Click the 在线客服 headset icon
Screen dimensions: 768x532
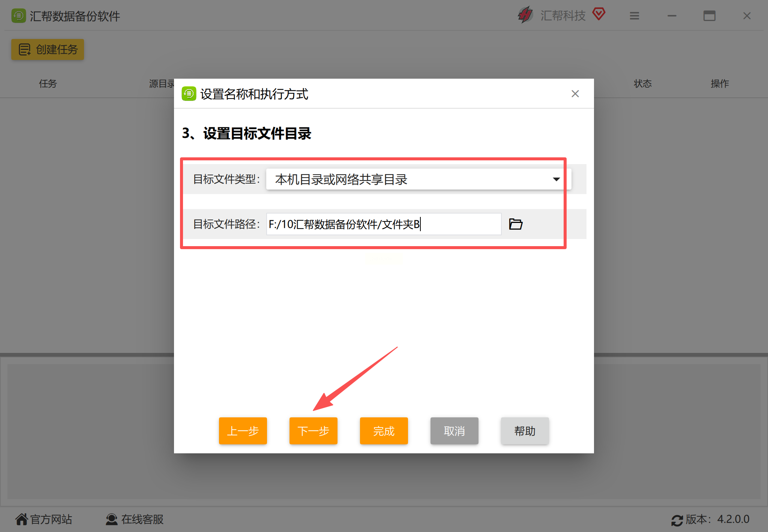(x=111, y=519)
